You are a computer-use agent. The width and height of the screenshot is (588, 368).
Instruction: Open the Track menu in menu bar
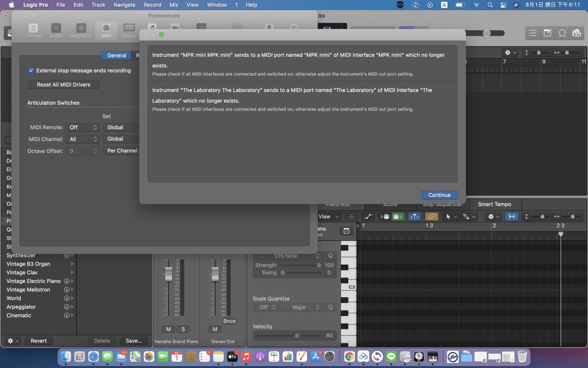click(98, 5)
